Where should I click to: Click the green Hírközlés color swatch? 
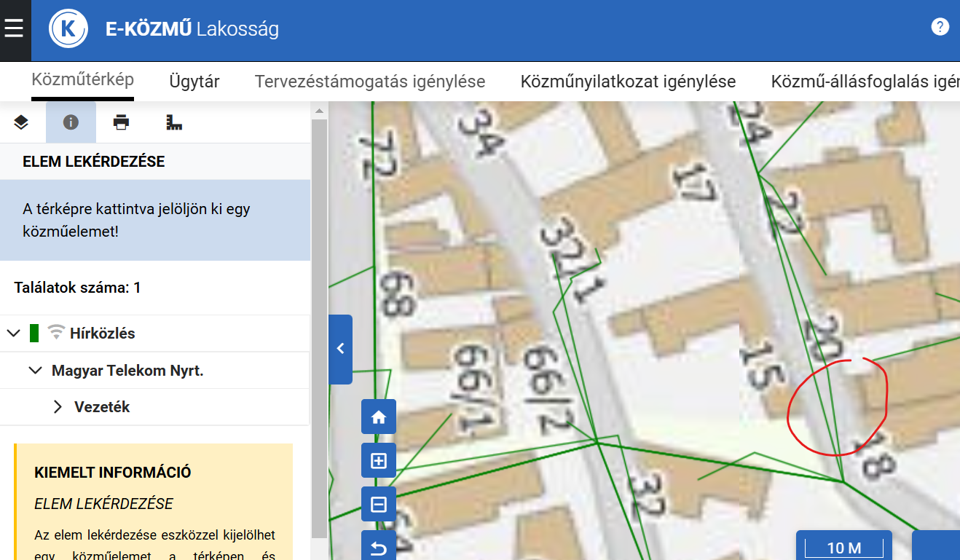(34, 334)
